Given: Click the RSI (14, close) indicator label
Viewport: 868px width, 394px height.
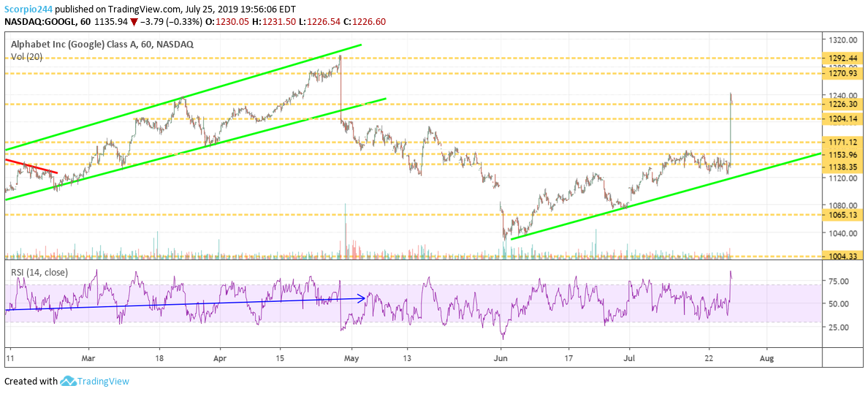Looking at the screenshot, I should click(40, 271).
